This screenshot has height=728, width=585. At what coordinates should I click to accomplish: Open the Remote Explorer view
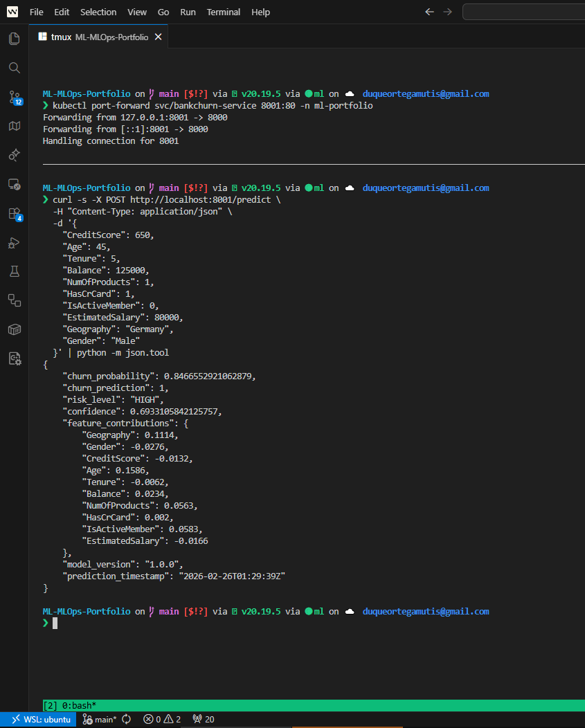click(x=14, y=184)
